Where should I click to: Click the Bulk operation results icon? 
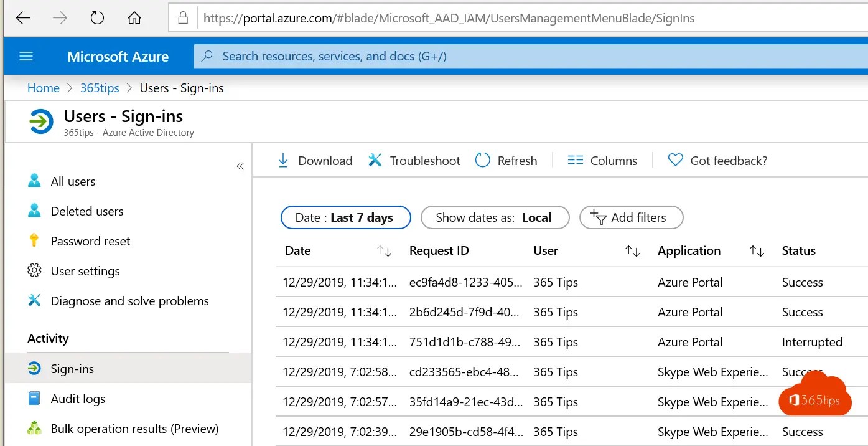click(x=34, y=428)
